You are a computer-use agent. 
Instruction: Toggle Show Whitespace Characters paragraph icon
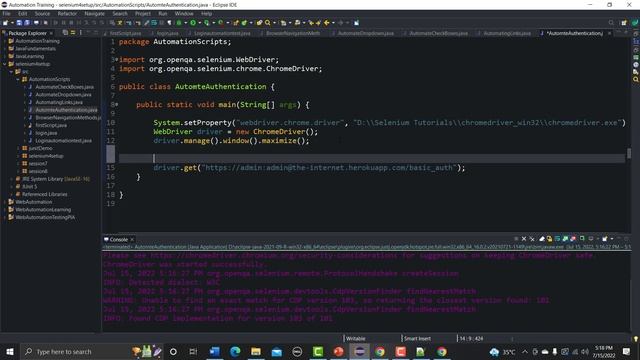169,23
